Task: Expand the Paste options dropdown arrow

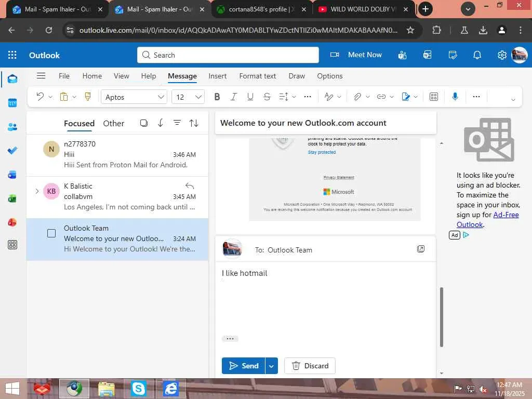Action: (x=74, y=97)
